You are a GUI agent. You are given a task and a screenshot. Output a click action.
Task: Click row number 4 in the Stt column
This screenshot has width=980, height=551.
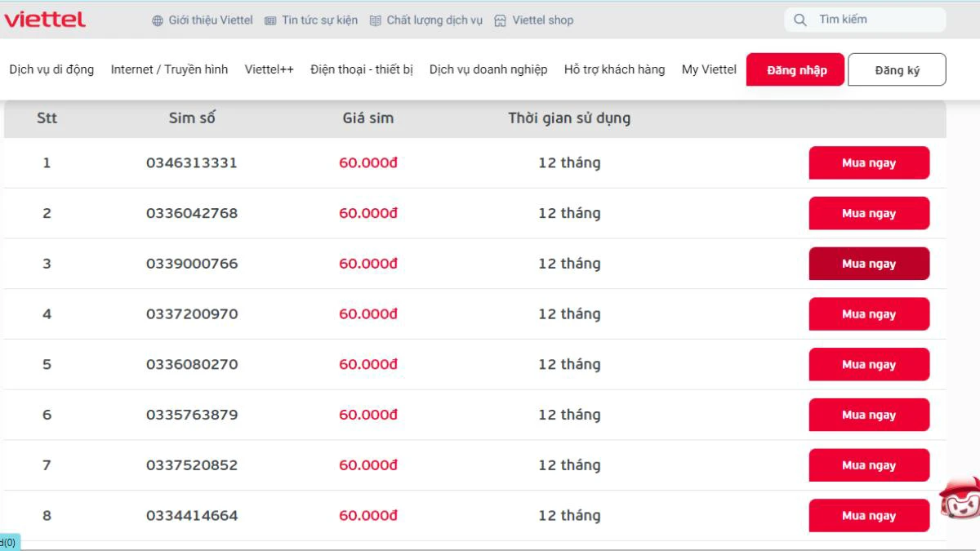pos(47,314)
